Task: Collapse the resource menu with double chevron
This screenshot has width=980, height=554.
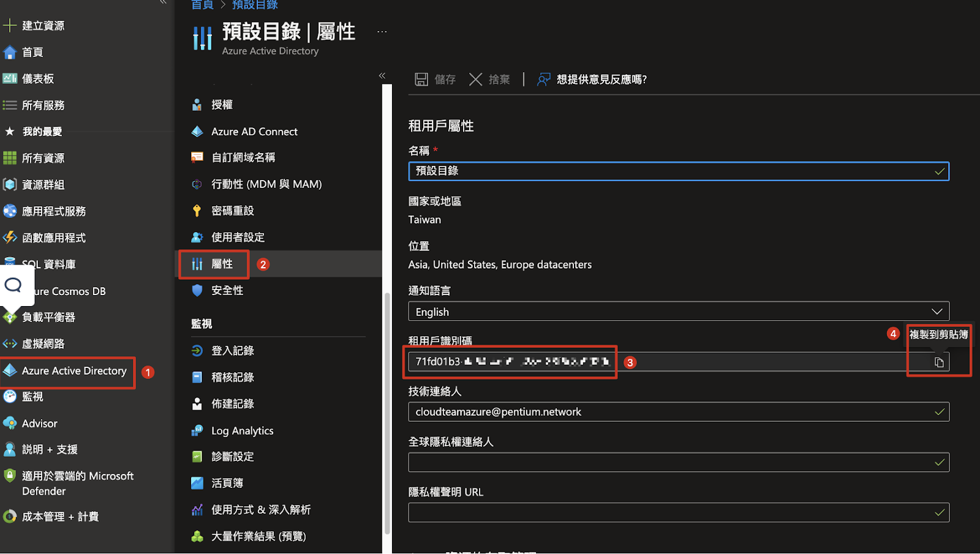Action: (382, 76)
